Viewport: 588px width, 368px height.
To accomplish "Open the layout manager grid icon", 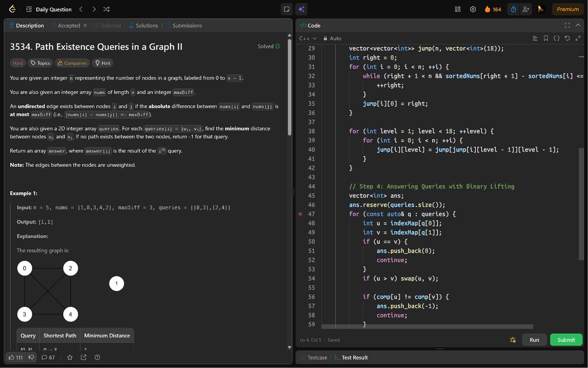I will point(458,9).
